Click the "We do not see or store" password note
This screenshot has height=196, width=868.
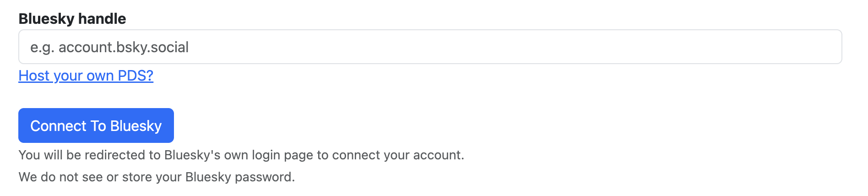coord(157,177)
